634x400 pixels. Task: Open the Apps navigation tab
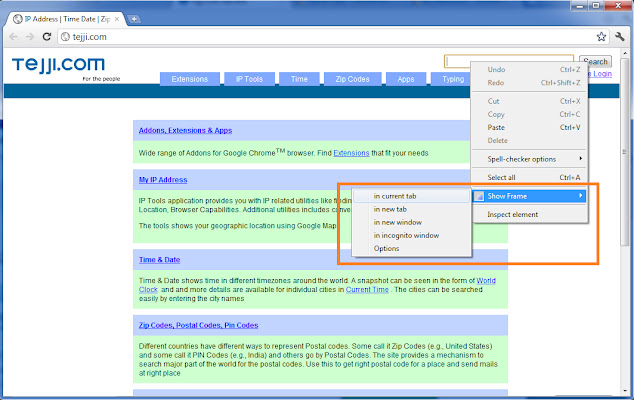(x=406, y=79)
